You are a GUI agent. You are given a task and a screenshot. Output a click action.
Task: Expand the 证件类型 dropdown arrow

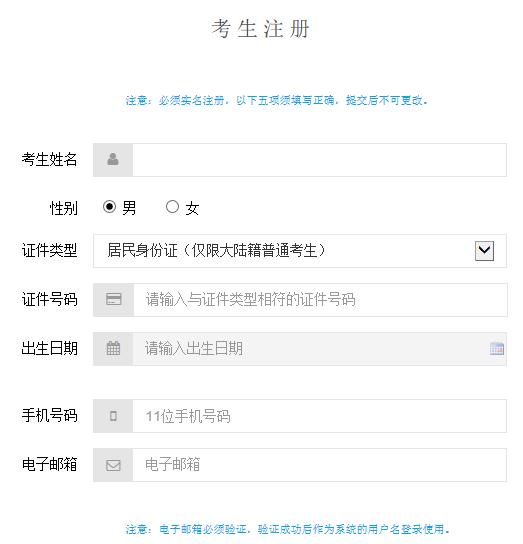pyautogui.click(x=484, y=250)
